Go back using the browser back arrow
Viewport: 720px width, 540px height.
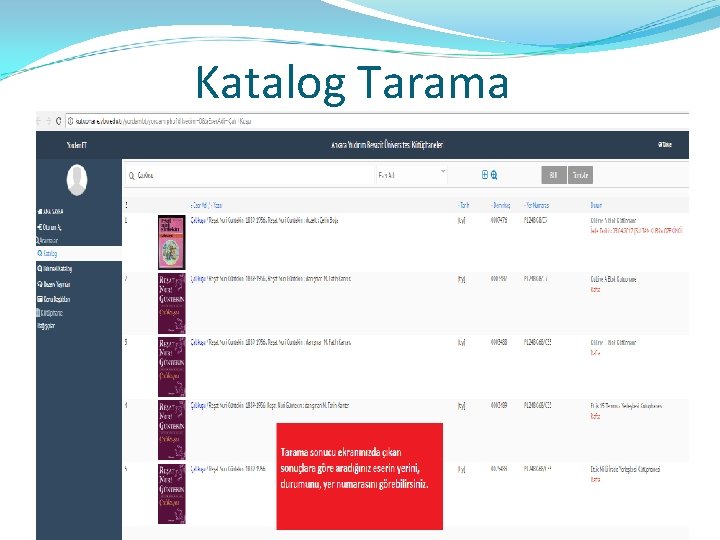click(x=39, y=121)
